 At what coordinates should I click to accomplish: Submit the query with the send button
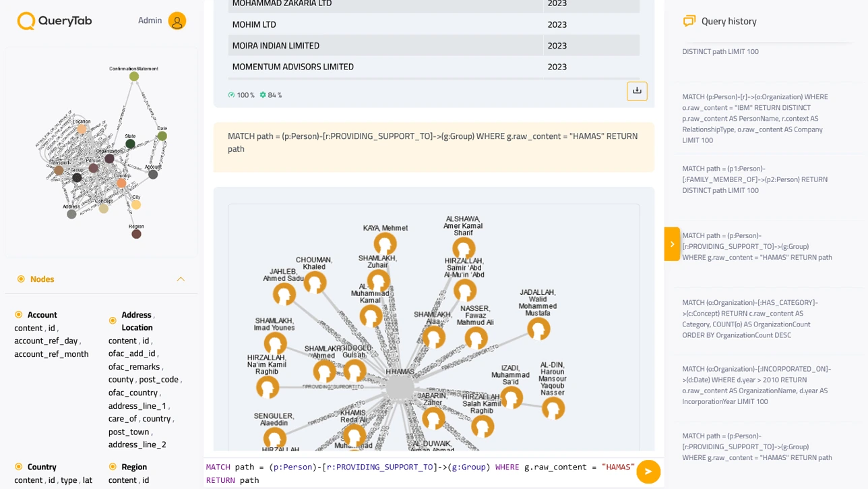pyautogui.click(x=648, y=471)
